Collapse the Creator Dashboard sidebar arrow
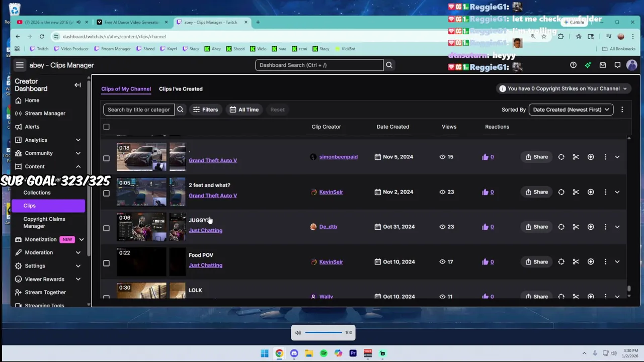Viewport: 644px width, 362px height. coord(77,85)
